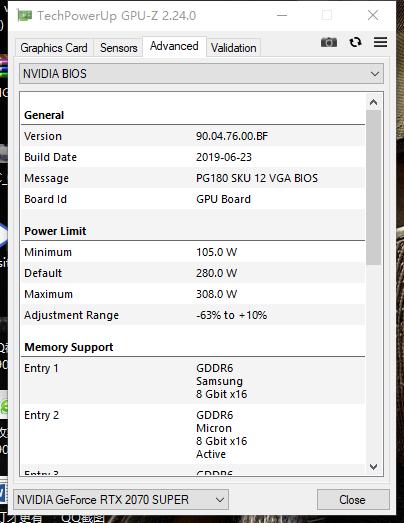404x523 pixels.
Task: Minimize the GPU-Z window
Action: click(282, 15)
